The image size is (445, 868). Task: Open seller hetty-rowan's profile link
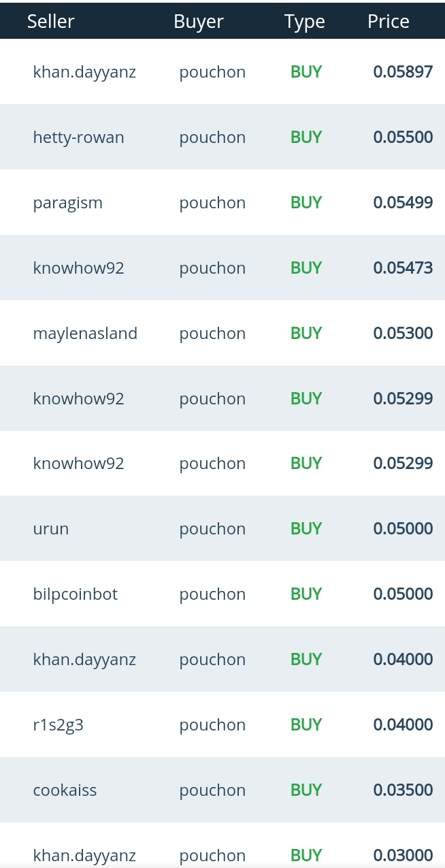[78, 138]
